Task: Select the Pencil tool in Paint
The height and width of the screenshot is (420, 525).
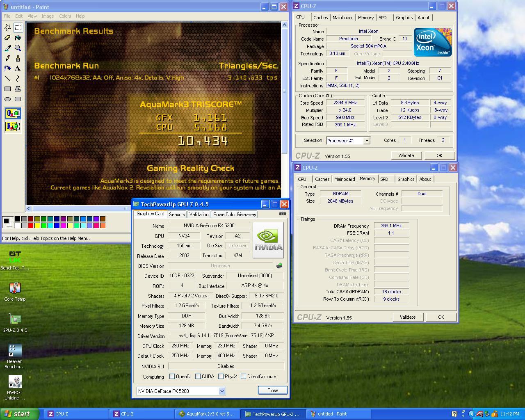Action: click(x=8, y=58)
